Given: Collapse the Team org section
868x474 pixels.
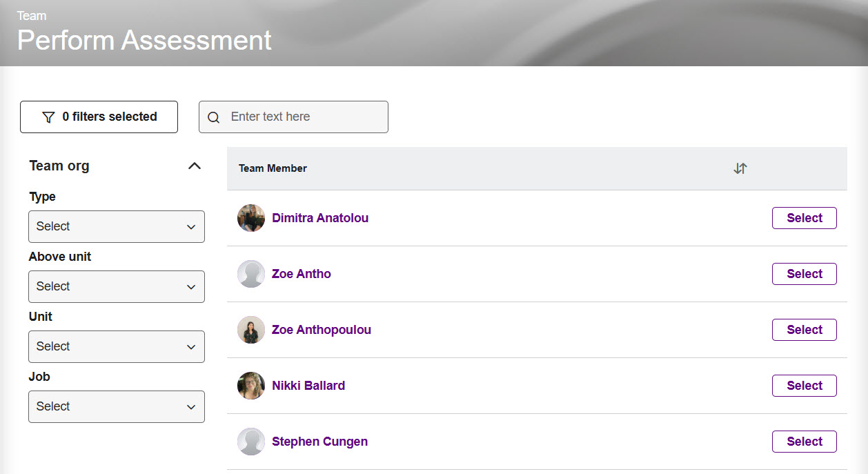Looking at the screenshot, I should pyautogui.click(x=195, y=166).
